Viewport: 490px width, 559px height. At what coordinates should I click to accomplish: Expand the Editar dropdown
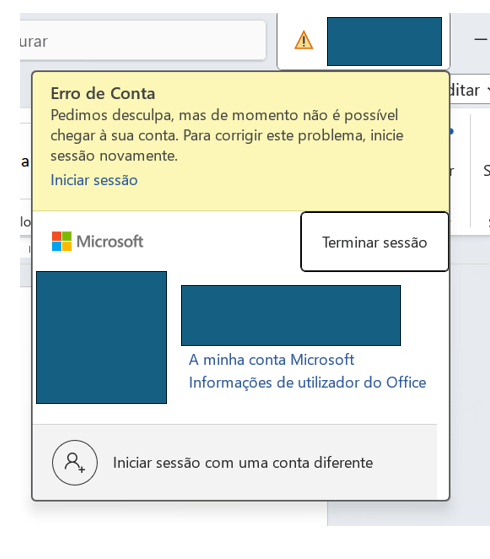pyautogui.click(x=469, y=90)
